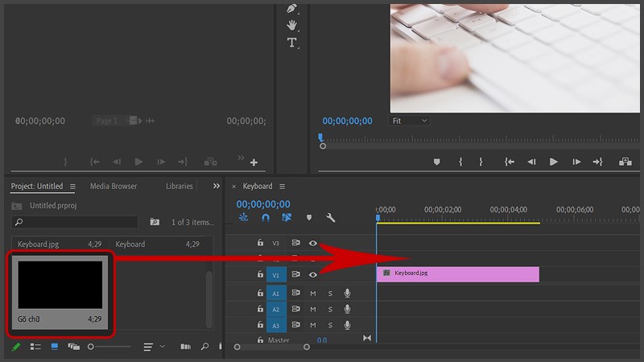Viewport: 644px width, 362px height.
Task: Open the Fit zoom level dropdown
Action: pos(409,121)
